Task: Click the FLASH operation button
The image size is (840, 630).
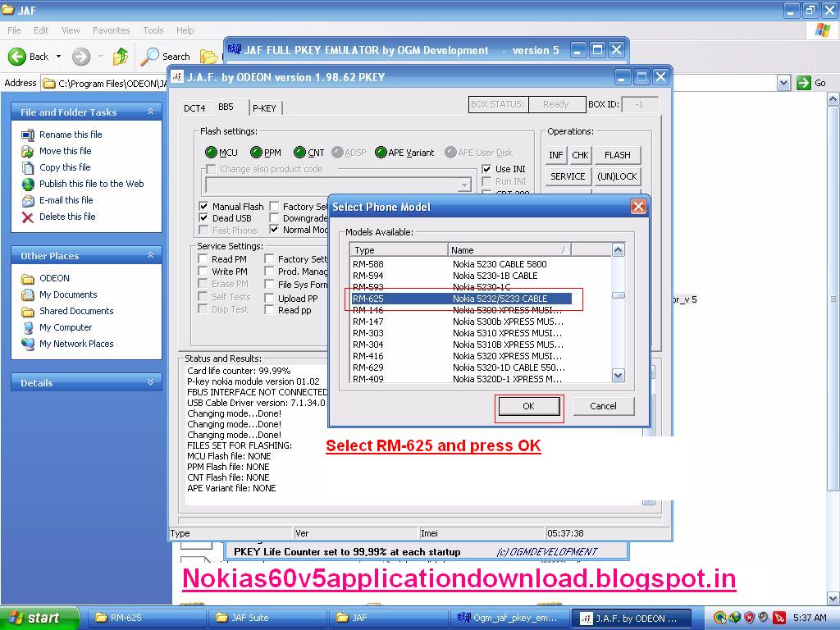Action: pyautogui.click(x=617, y=155)
